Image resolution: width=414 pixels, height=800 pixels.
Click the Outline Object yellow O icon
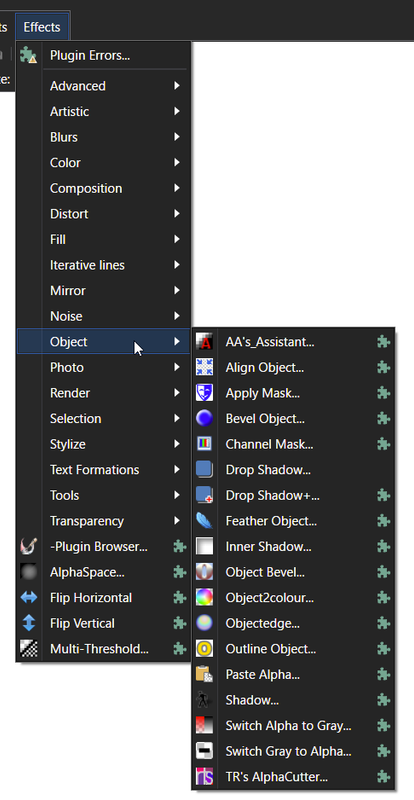click(204, 649)
